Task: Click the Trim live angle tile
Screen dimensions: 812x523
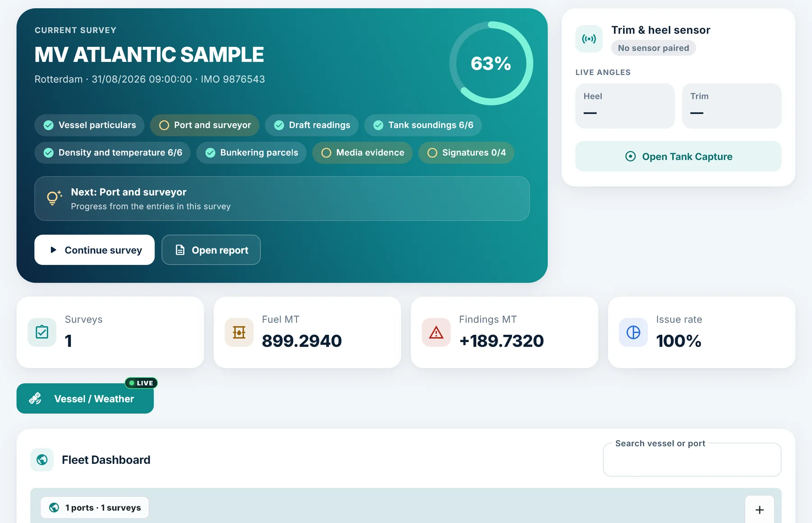Action: coord(732,106)
